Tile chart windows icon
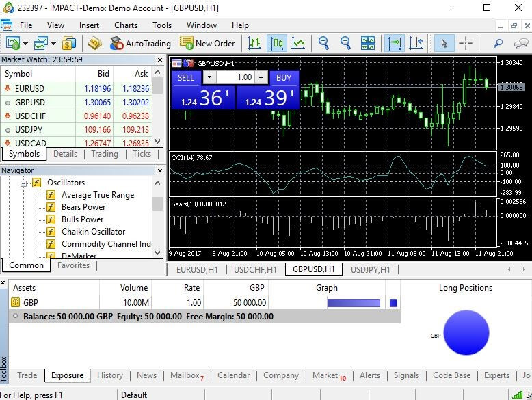This screenshot has height=400, width=532. click(368, 43)
